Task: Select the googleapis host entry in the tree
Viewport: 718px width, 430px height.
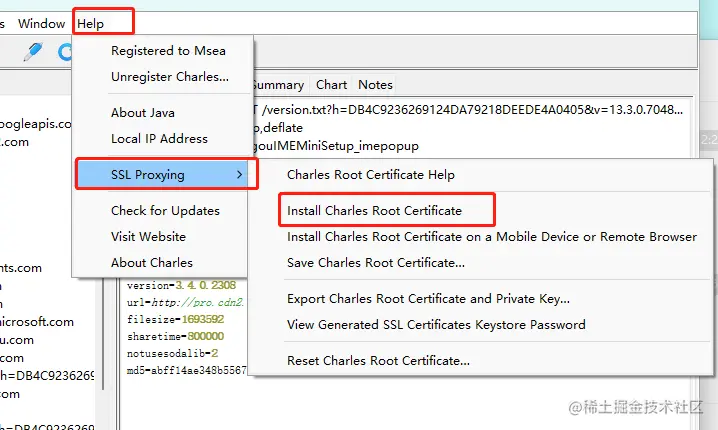Action: [36, 124]
